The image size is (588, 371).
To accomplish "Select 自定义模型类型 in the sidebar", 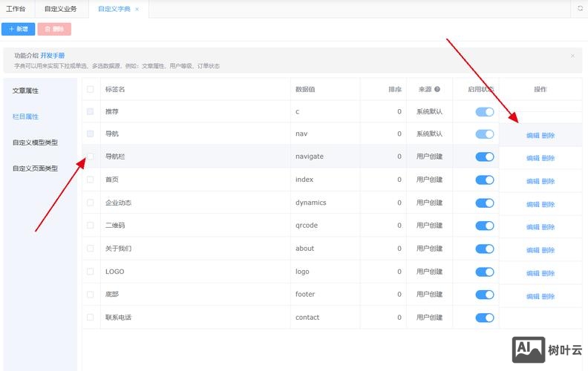I will [x=35, y=142].
